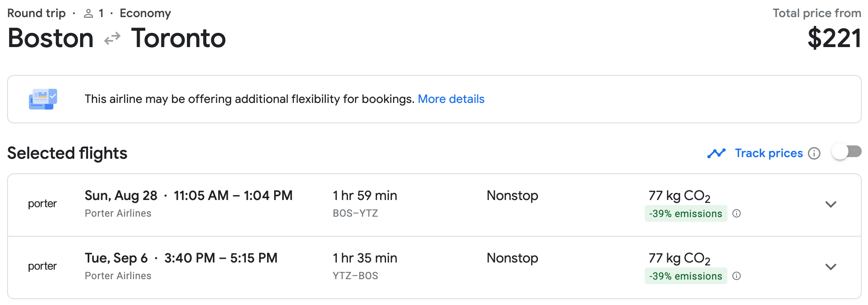The width and height of the screenshot is (868, 305).
Task: Click the $221 total price
Action: 834,38
